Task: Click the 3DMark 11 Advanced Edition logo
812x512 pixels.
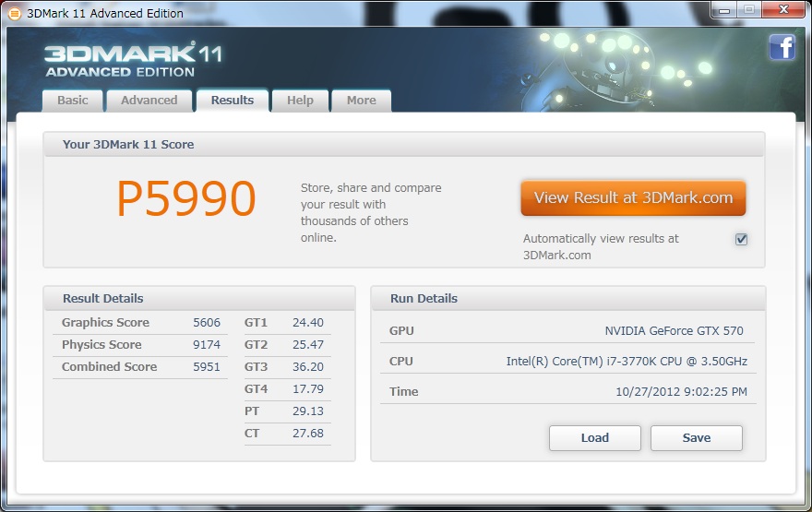Action: click(133, 61)
